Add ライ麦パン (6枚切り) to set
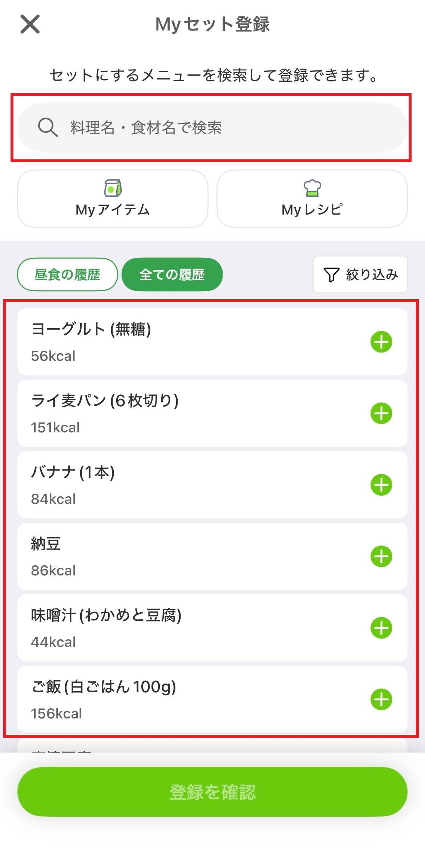The width and height of the screenshot is (425, 868). click(x=381, y=413)
